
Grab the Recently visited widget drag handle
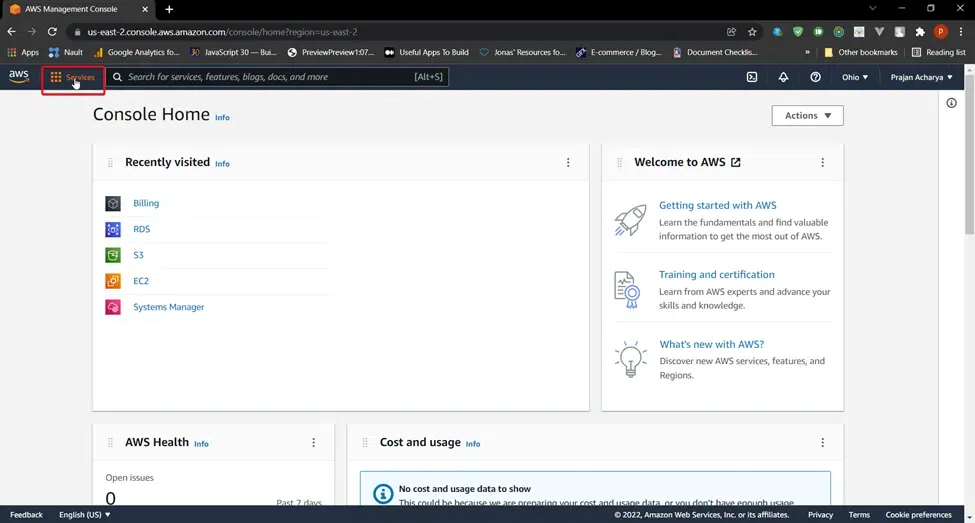110,162
